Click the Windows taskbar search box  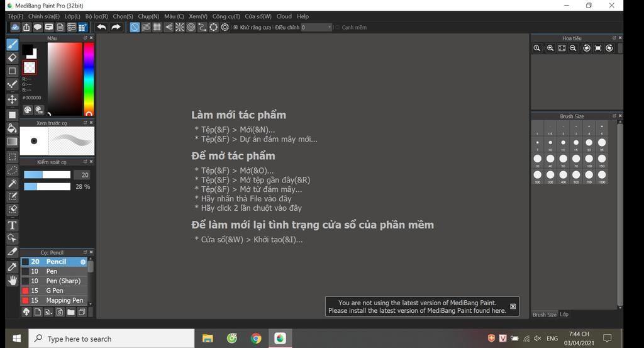click(x=112, y=339)
